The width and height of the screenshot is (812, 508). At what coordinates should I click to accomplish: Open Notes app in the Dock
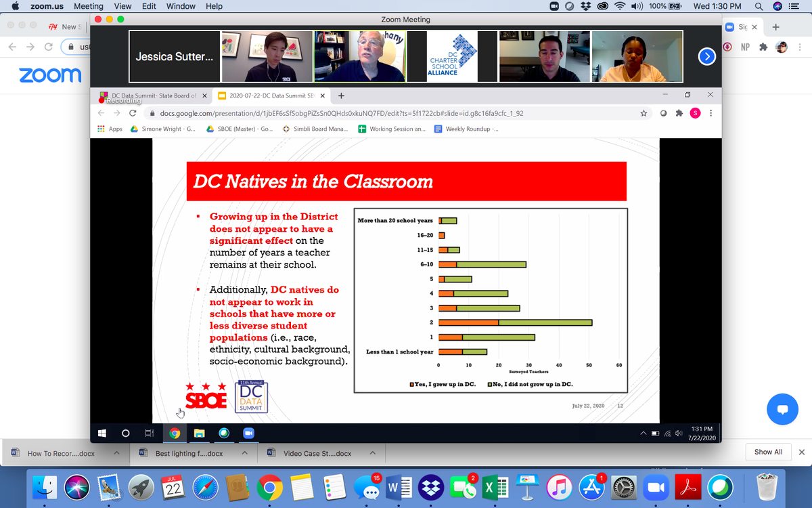point(301,487)
